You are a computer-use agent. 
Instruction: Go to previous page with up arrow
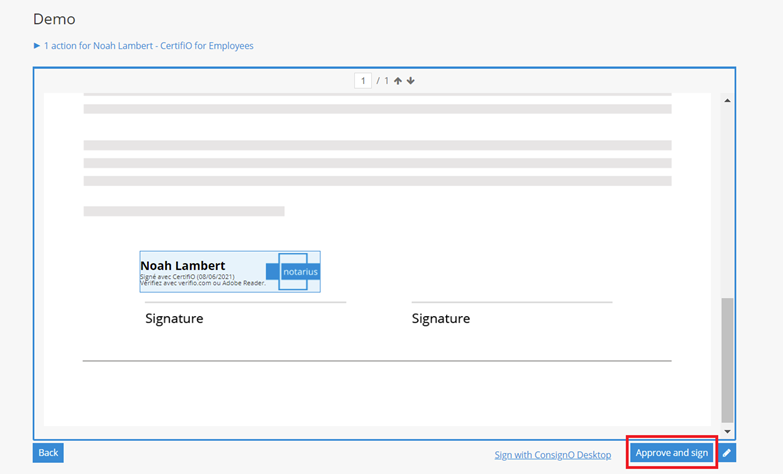(x=398, y=81)
